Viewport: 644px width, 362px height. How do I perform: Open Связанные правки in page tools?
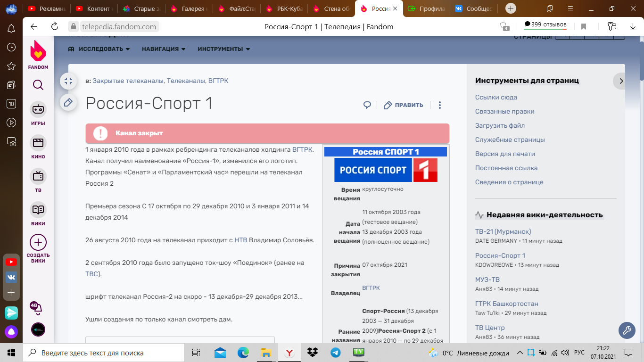coord(505,112)
